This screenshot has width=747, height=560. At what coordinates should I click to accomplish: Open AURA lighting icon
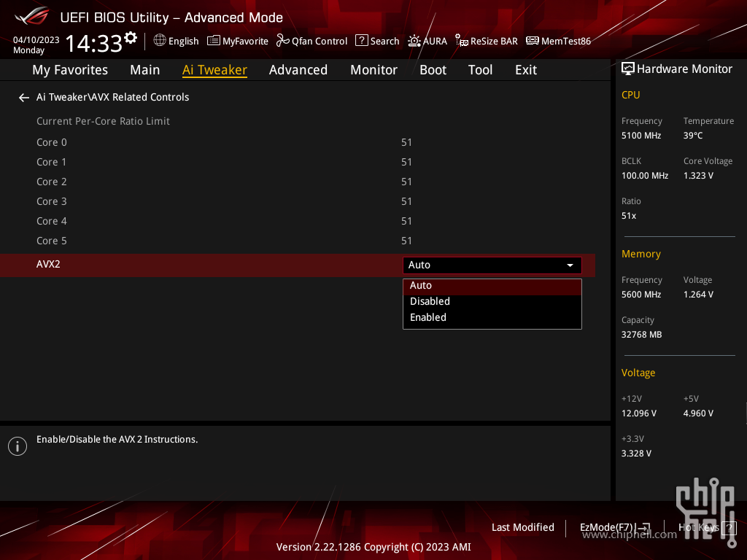pyautogui.click(x=414, y=41)
